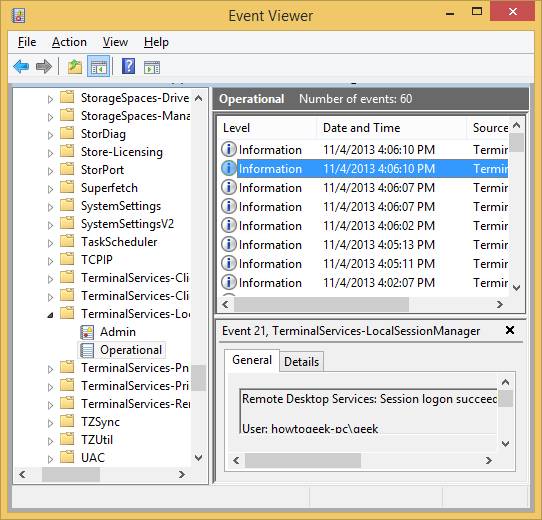Open the Help menu

(x=156, y=42)
